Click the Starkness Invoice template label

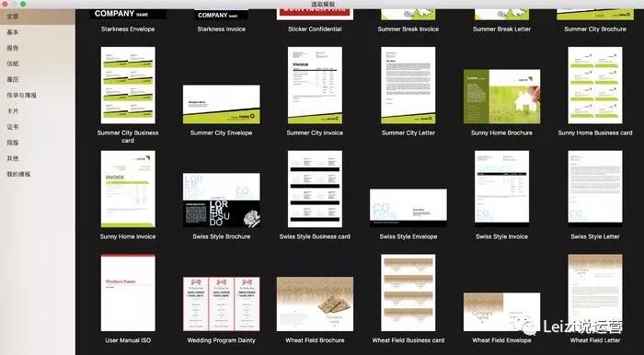coord(221,29)
